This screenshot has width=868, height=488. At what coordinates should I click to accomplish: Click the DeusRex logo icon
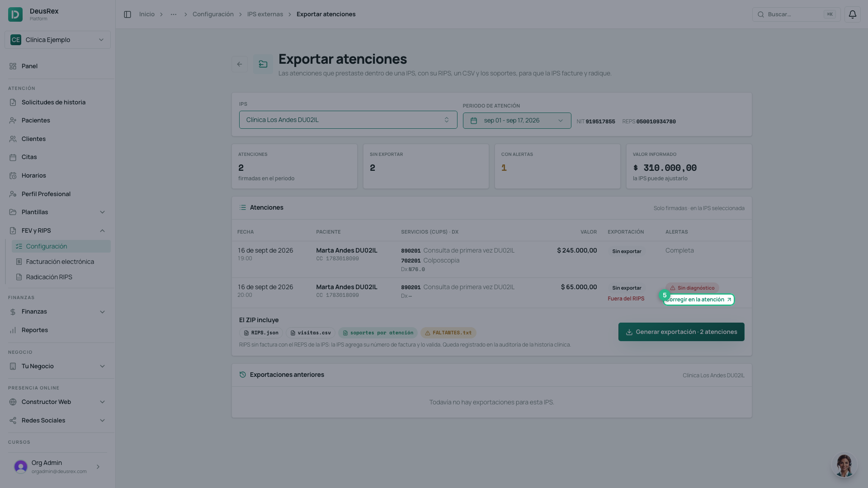15,14
